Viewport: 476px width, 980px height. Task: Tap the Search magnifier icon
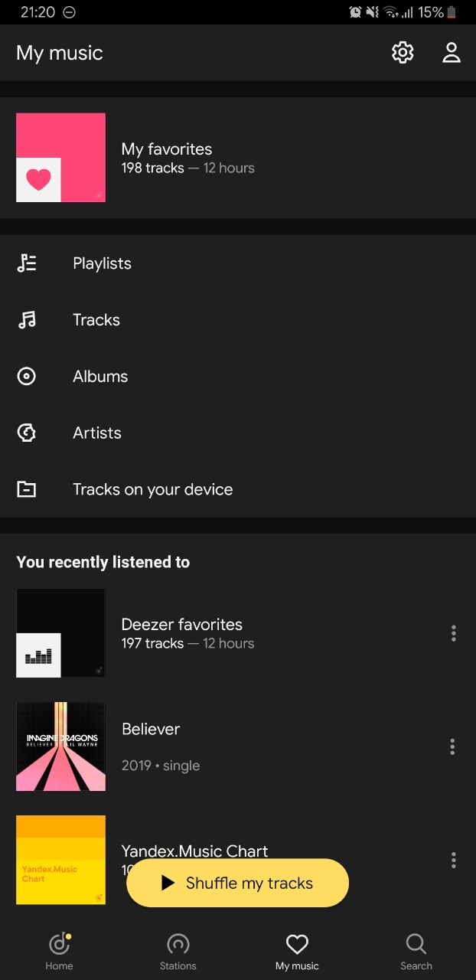[x=416, y=944]
